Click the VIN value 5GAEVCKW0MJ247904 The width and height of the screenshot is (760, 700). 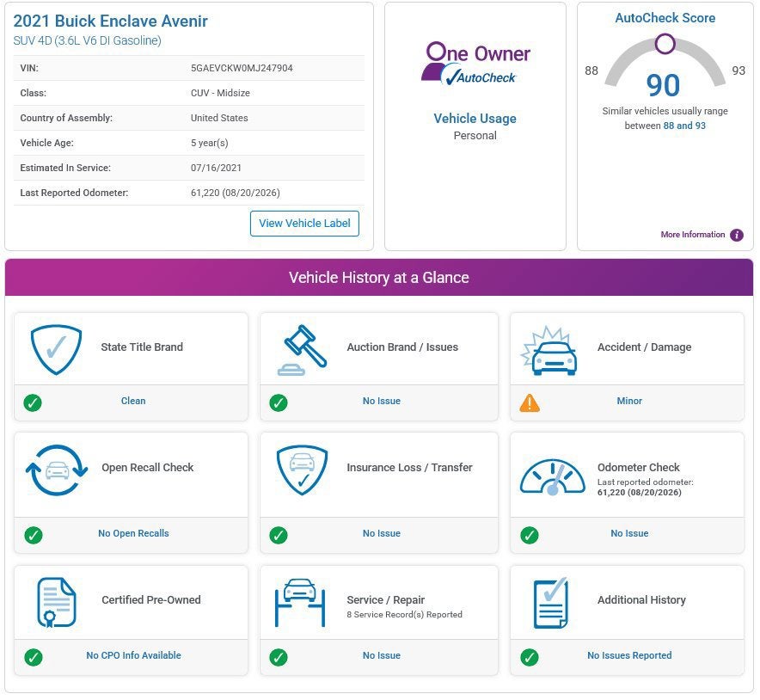click(242, 68)
